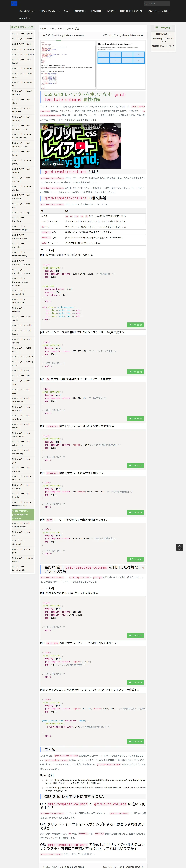Go to previous page grid-template-areas at top

click(63, 35)
